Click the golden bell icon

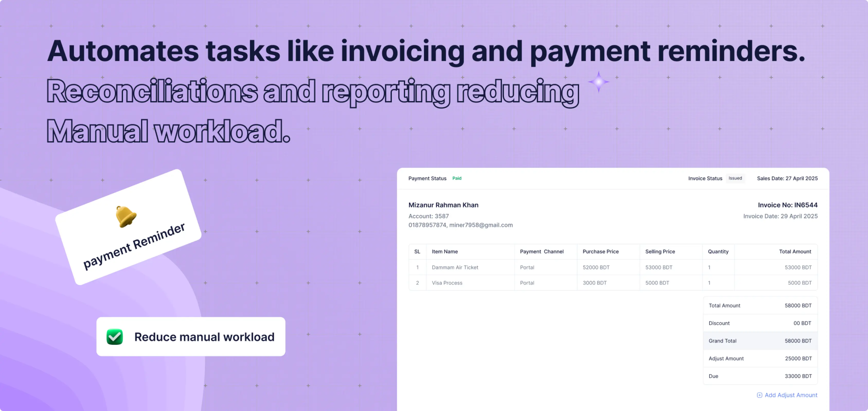126,217
